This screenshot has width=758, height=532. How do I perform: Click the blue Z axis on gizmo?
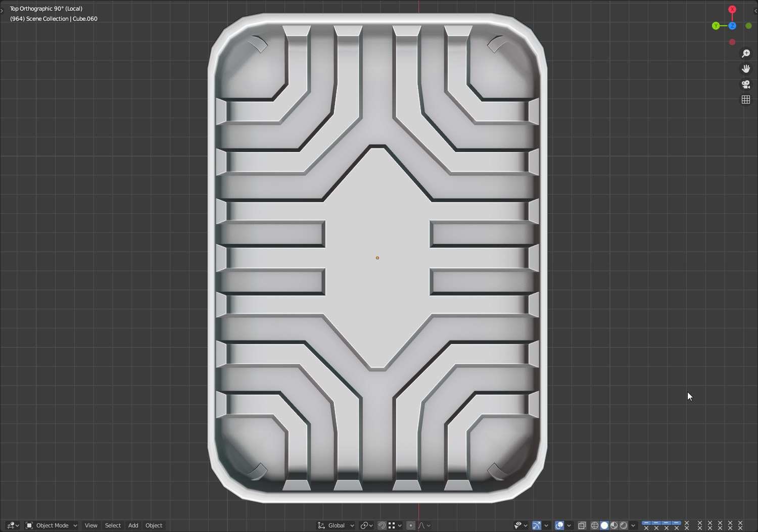pyautogui.click(x=732, y=26)
